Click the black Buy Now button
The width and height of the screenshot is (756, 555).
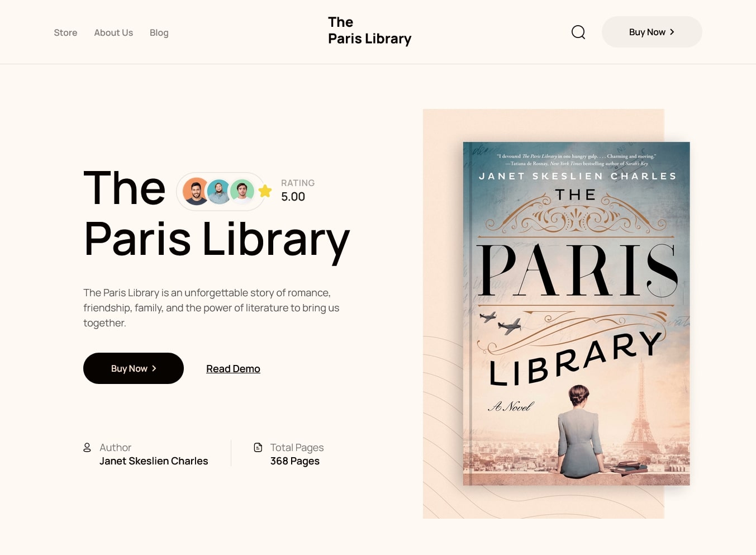[134, 368]
